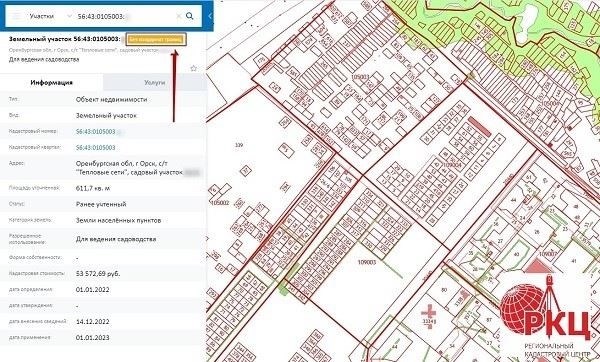600x362 pixels.
Task: Run search with the magnifier icon
Action: pos(190,16)
